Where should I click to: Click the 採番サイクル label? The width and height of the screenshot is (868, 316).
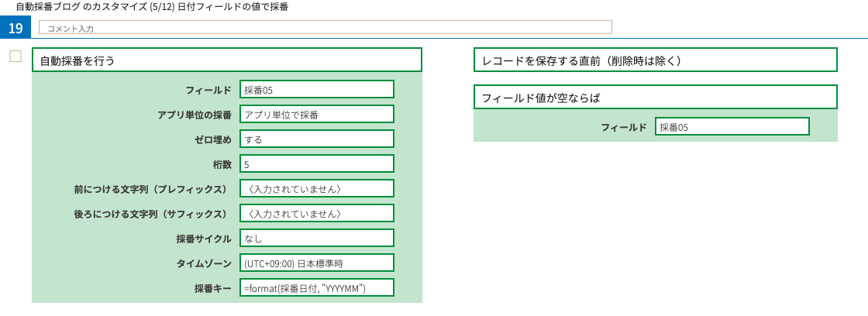pos(204,239)
